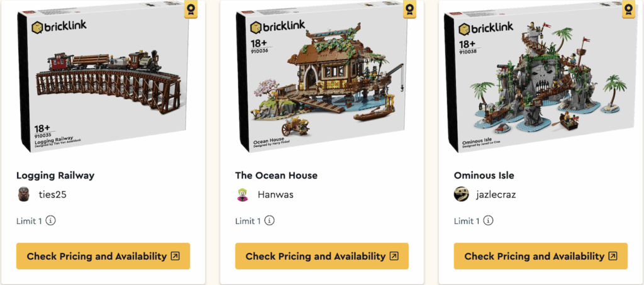Check Pricing and Availability for The Ocean House
Screen dimensions: 644x285
click(x=322, y=256)
